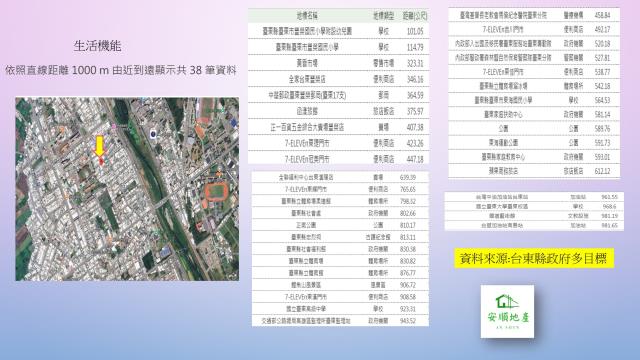Select the distance value 813.11
The height and width of the screenshot is (360, 640).
[x=408, y=237]
